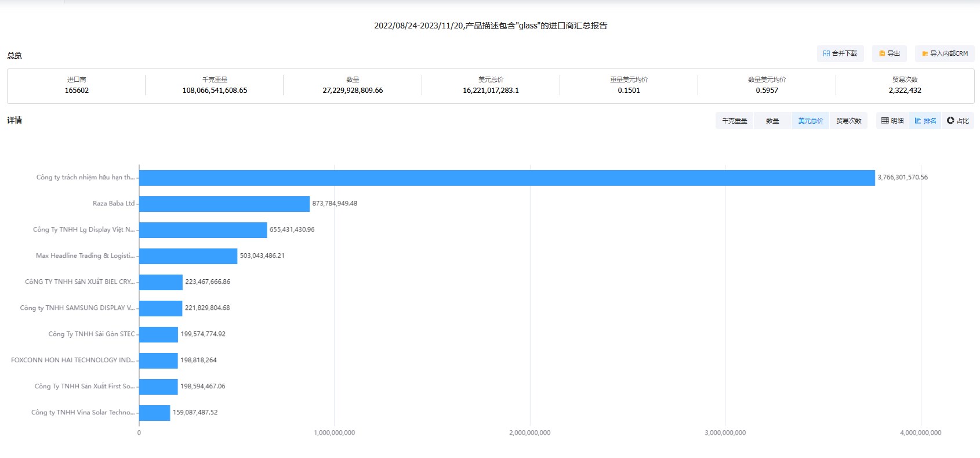980x458 pixels.
Task: Click the 4,000,000,000 axis tick label
Action: (920, 432)
